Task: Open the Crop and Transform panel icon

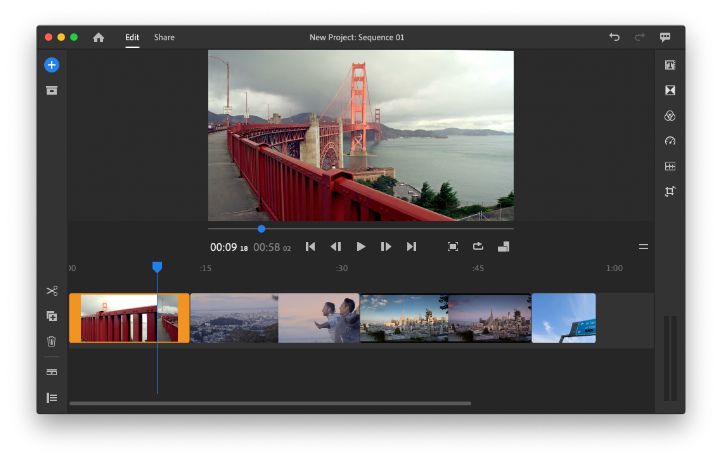Action: [670, 191]
